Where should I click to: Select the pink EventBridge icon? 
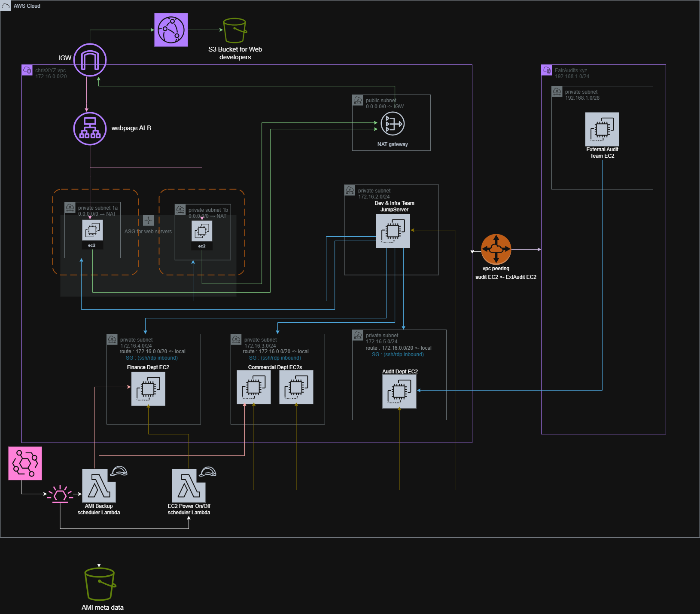pos(25,463)
